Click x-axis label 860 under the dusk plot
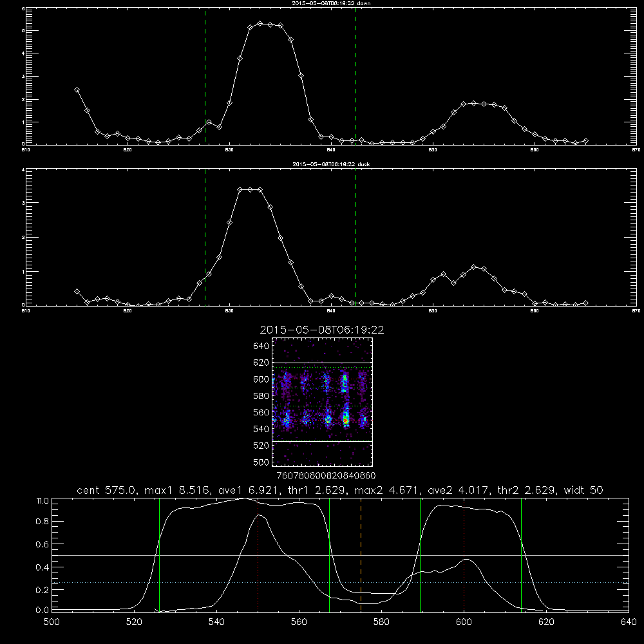Viewport: 644px width, 644px height. pos(535,311)
